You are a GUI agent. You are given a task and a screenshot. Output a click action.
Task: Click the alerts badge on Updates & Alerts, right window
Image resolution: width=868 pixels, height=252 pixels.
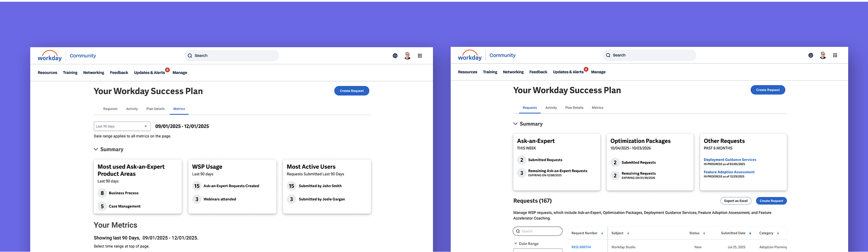(x=586, y=69)
